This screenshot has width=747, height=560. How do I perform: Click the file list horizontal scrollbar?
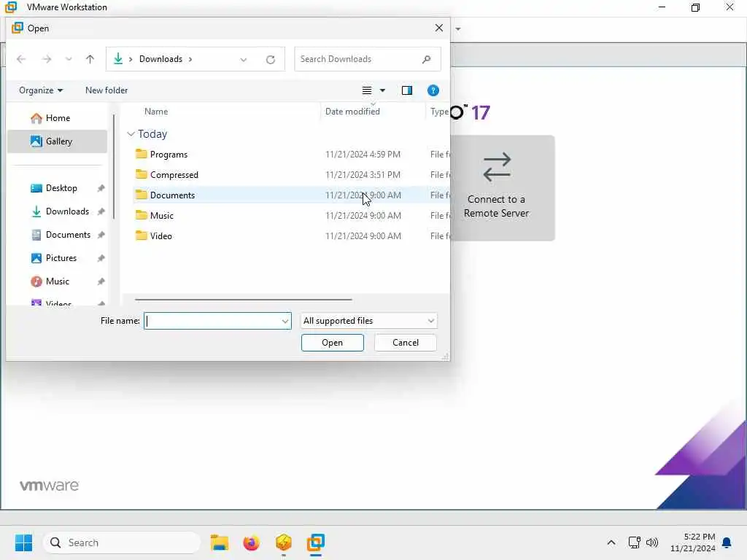[x=244, y=300]
